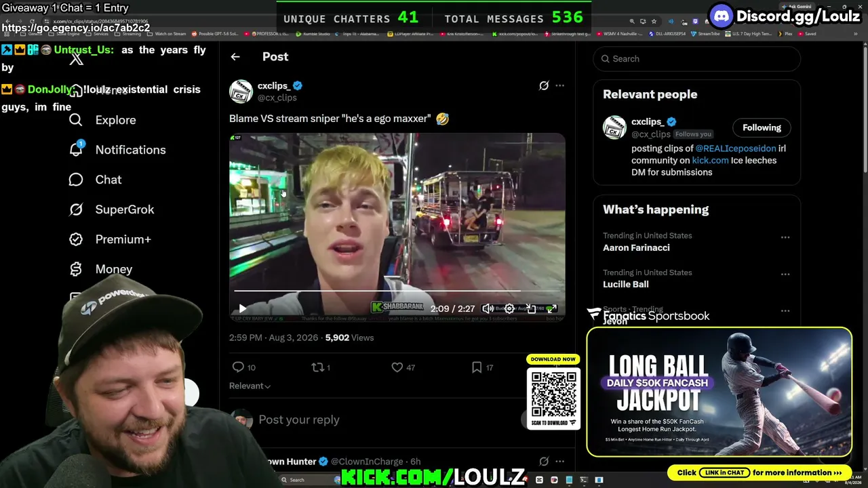Open cxclips_ name on post header
Viewport: 868px width, 488px height.
point(274,85)
